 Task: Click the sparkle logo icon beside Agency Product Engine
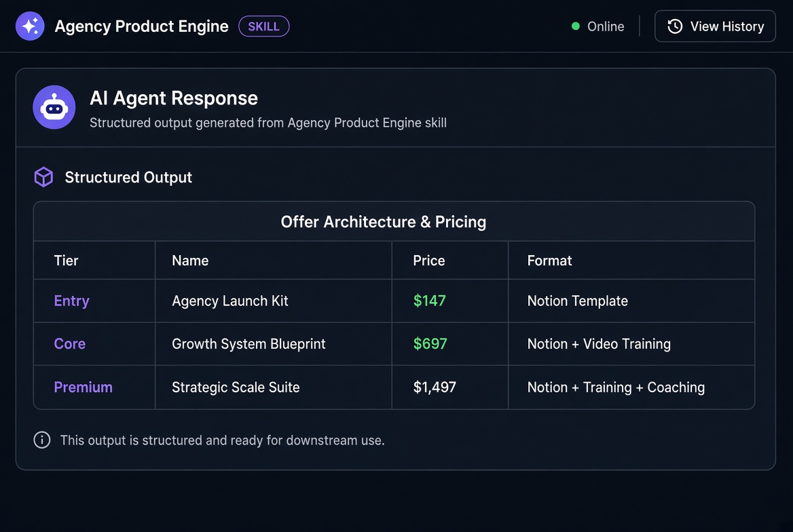(30, 26)
